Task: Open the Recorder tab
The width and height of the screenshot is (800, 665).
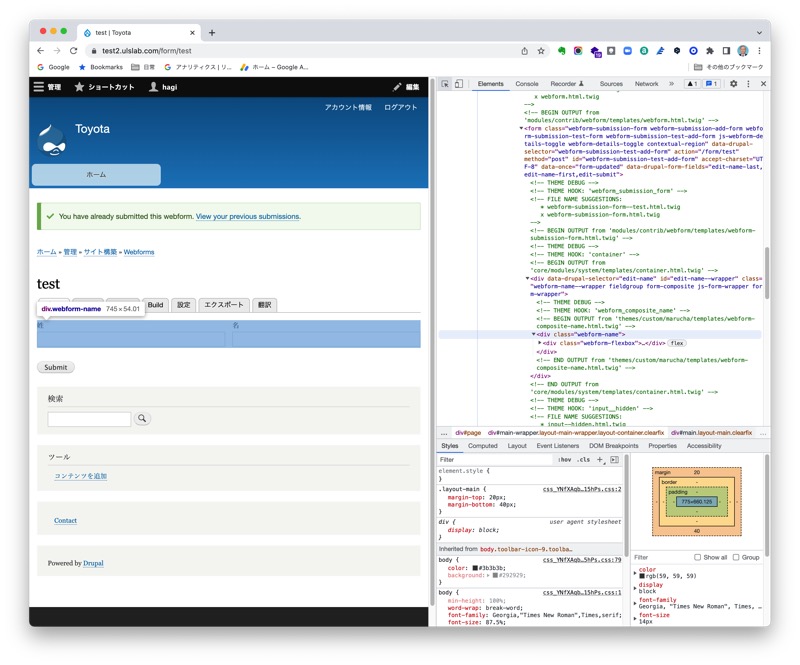Action: (x=567, y=84)
